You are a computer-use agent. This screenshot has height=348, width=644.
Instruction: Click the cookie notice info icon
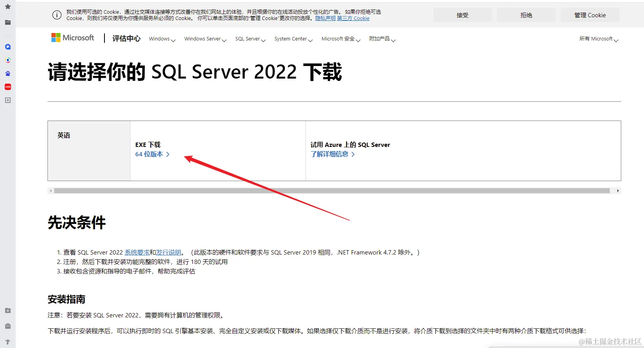[x=57, y=15]
